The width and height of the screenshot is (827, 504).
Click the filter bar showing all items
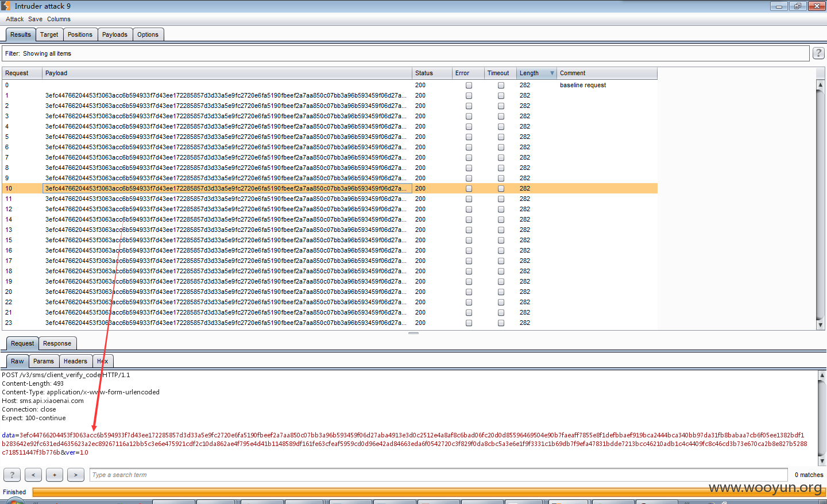pyautogui.click(x=405, y=53)
